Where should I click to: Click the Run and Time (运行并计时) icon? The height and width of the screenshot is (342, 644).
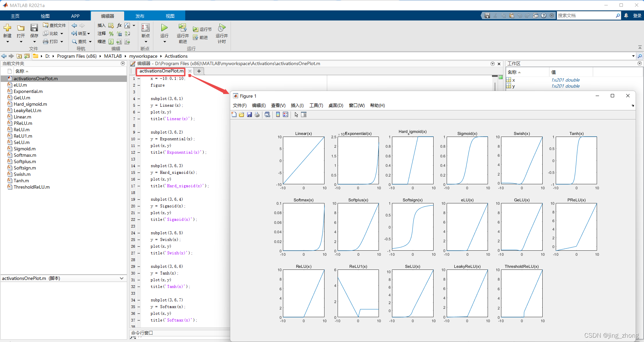[x=221, y=28]
